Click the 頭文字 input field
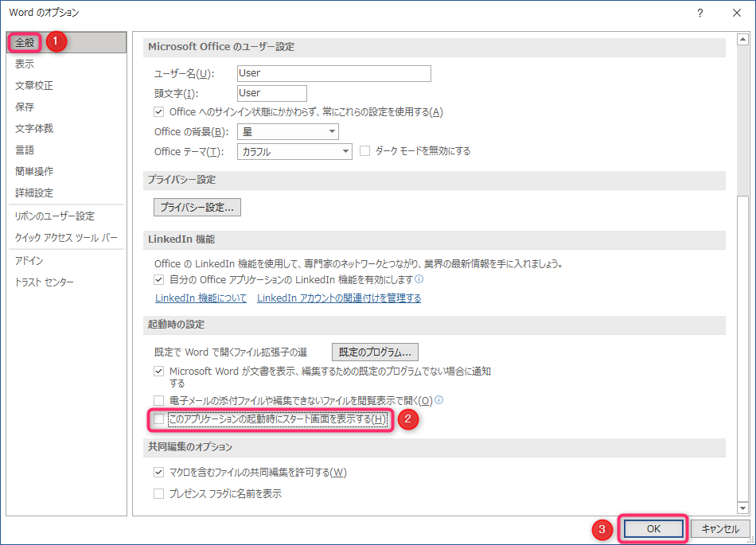This screenshot has width=756, height=545. (272, 93)
